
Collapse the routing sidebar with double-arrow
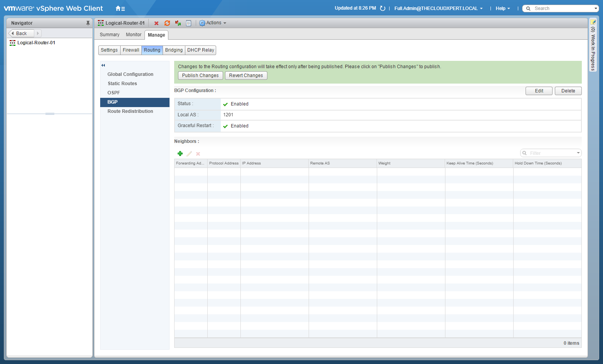[x=103, y=65]
